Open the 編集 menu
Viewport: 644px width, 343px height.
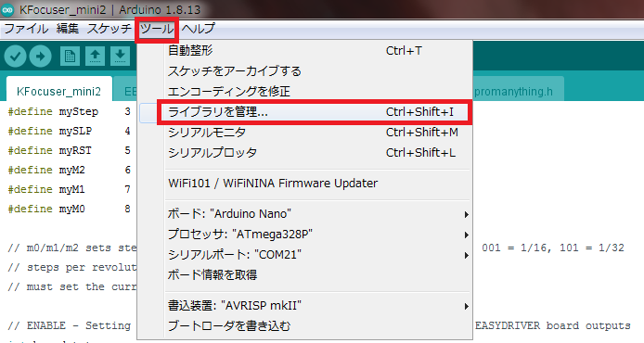click(x=68, y=29)
